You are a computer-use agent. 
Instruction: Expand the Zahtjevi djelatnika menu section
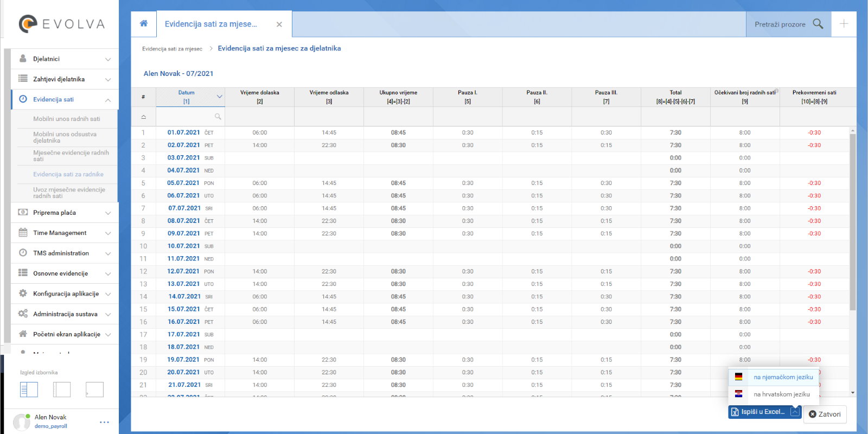(108, 79)
